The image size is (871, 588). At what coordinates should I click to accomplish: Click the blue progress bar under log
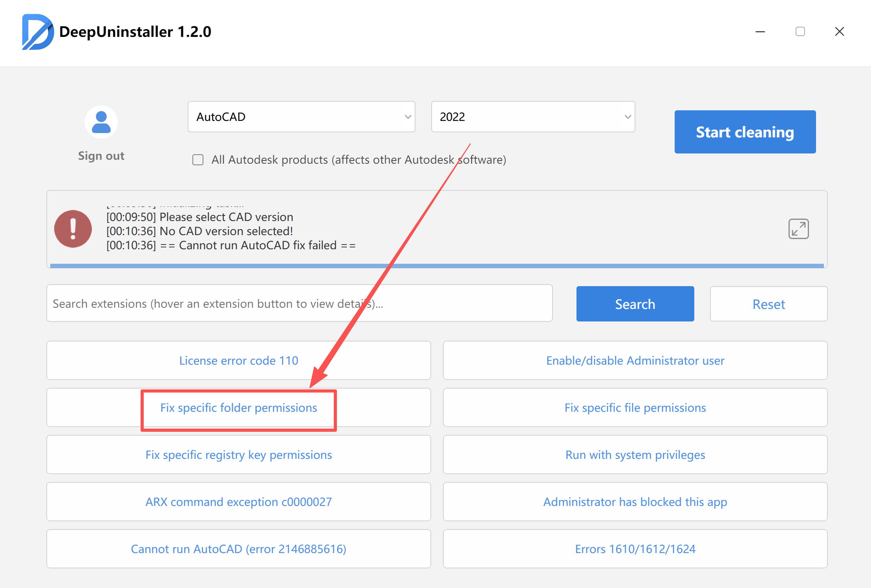click(x=437, y=266)
